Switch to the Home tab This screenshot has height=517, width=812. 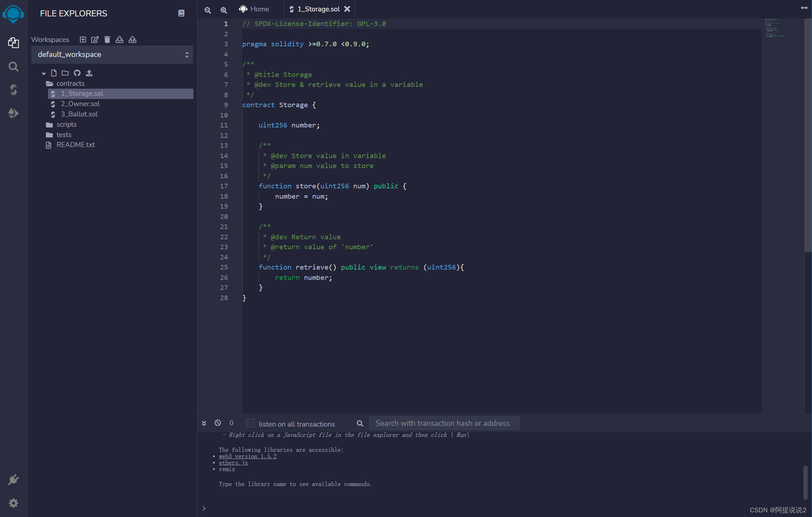254,9
